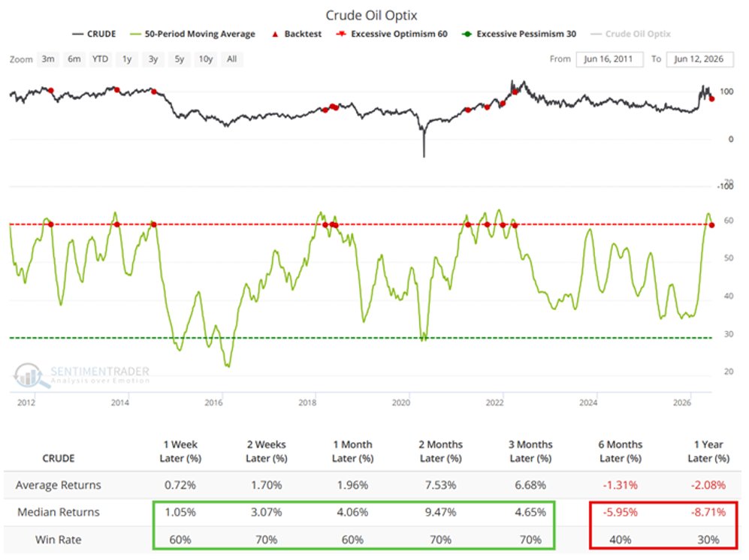Click the Average Returns row label
The width and height of the screenshot is (749, 560).
(x=59, y=485)
